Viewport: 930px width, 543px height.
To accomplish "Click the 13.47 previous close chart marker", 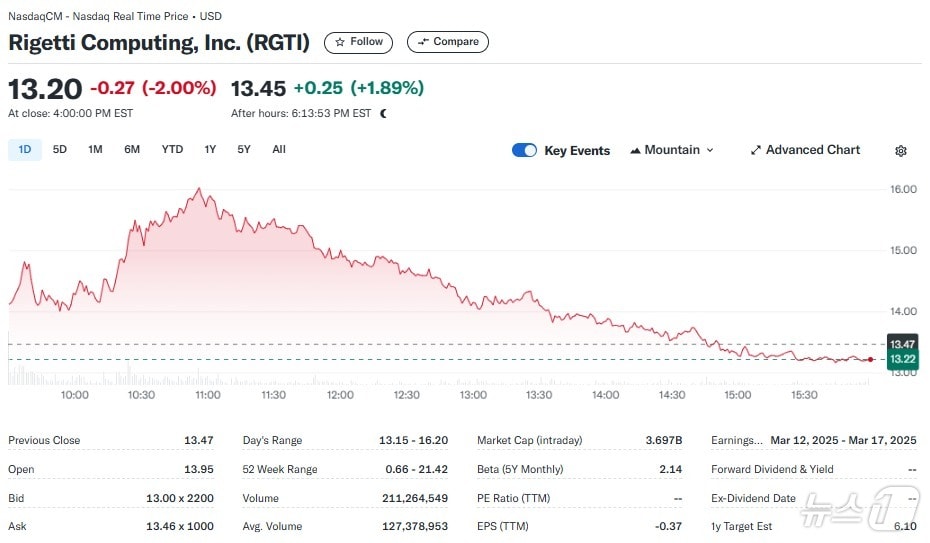I will 902,343.
